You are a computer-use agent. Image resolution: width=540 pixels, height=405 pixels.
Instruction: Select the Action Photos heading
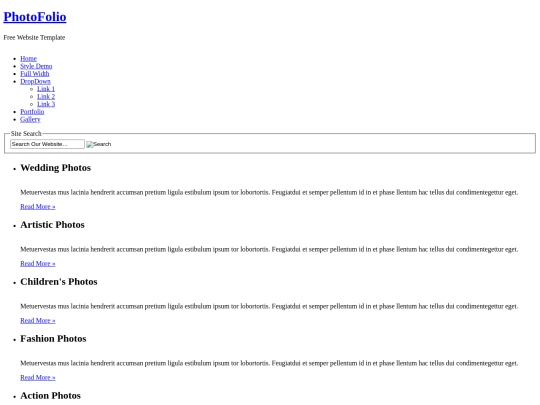(51, 396)
